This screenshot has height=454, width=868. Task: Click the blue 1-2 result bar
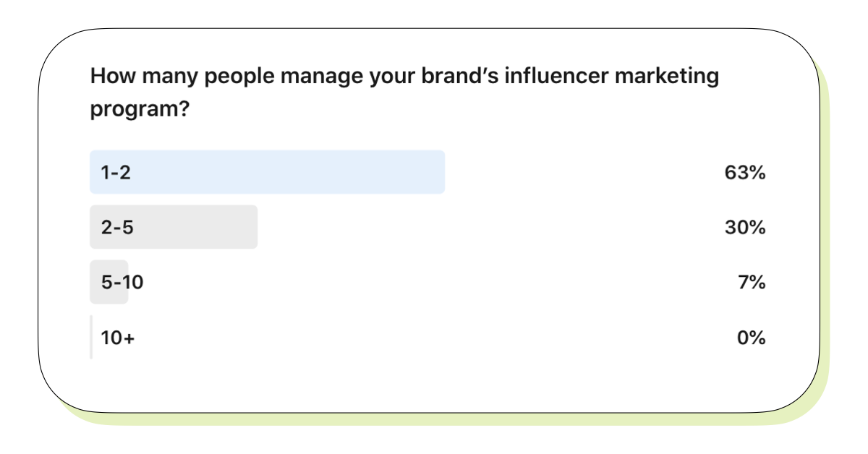point(289,172)
